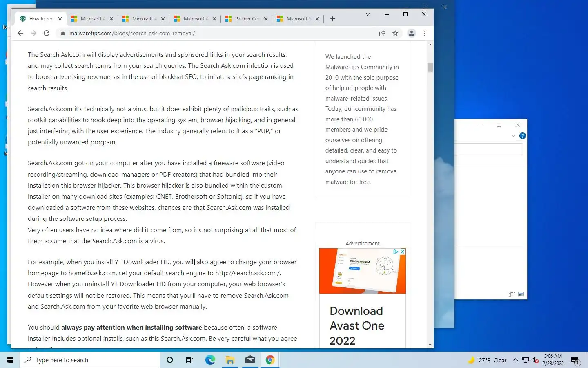Open the weather widget showing 27°F Clear

(x=487, y=360)
